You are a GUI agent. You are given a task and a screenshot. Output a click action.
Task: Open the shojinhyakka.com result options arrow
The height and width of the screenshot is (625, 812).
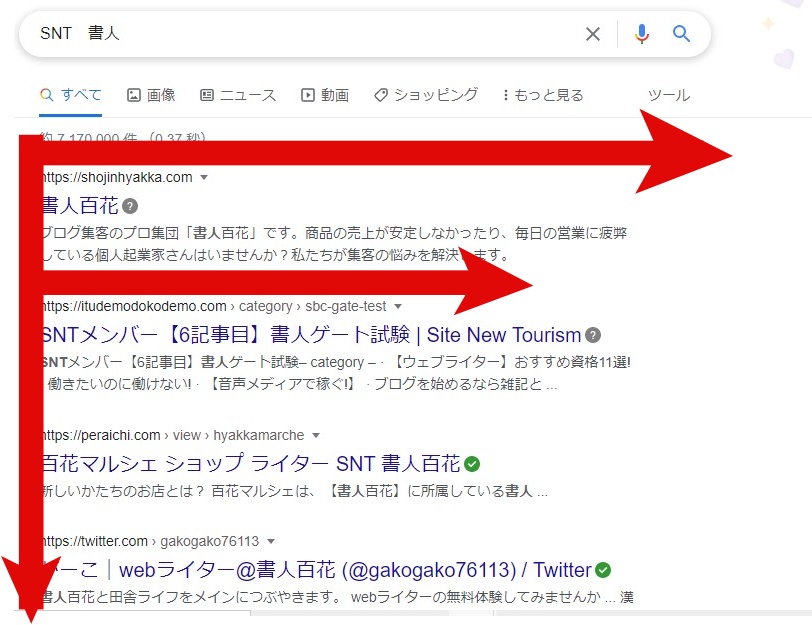tap(204, 177)
